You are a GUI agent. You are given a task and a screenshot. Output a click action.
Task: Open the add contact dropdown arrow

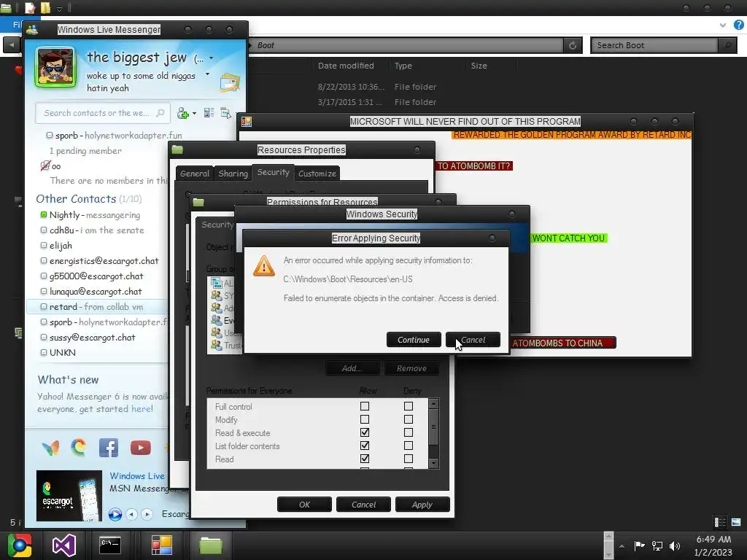(194, 114)
